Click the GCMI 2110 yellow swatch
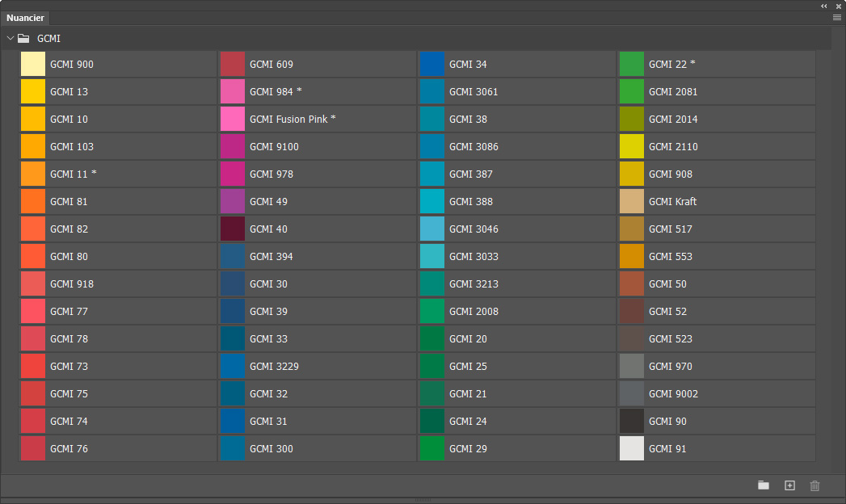This screenshot has width=846, height=504. click(x=632, y=146)
